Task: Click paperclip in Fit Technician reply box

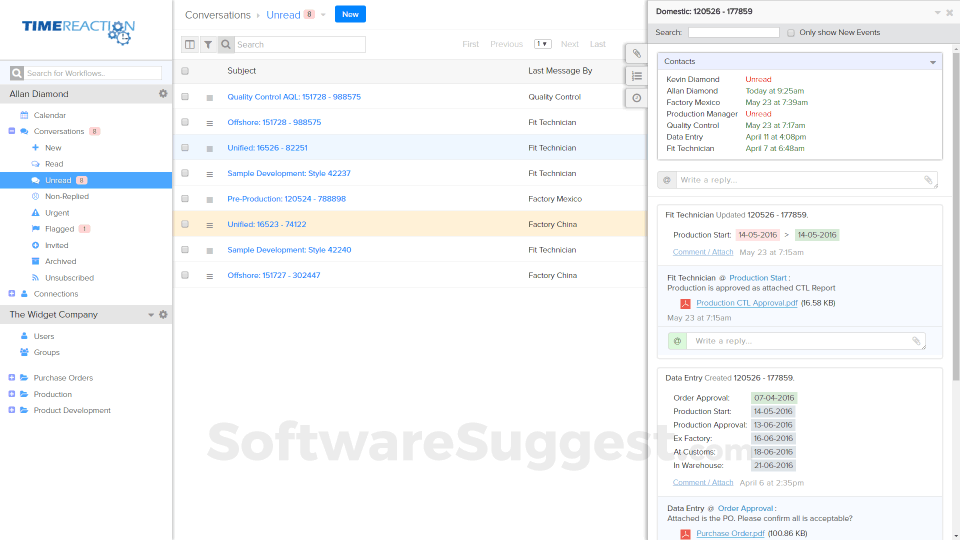Action: [x=916, y=341]
